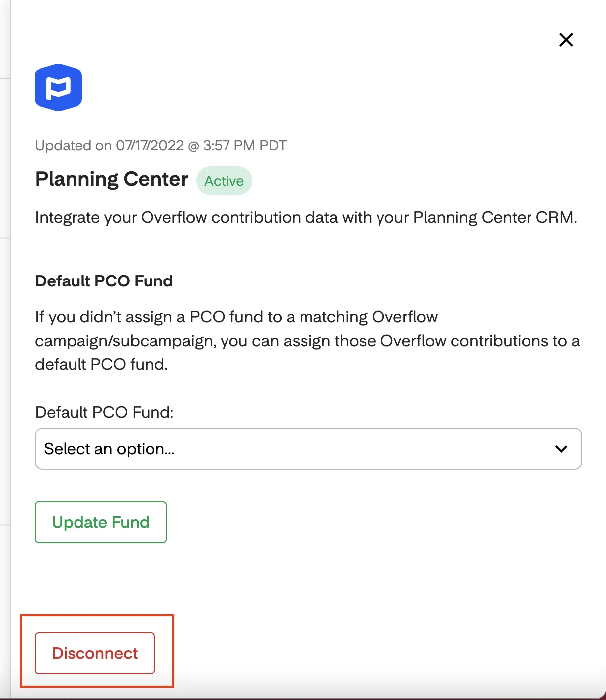Click the Planning Center heading
This screenshot has height=700, width=606.
pyautogui.click(x=111, y=179)
